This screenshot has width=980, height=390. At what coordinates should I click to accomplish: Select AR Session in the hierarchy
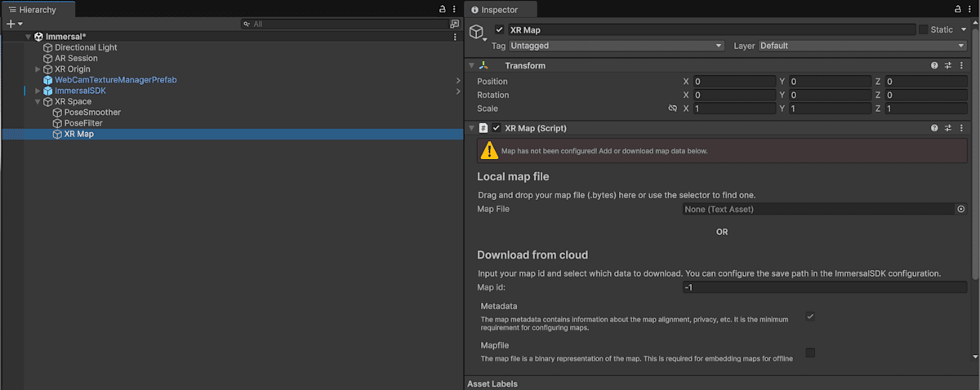(x=76, y=58)
